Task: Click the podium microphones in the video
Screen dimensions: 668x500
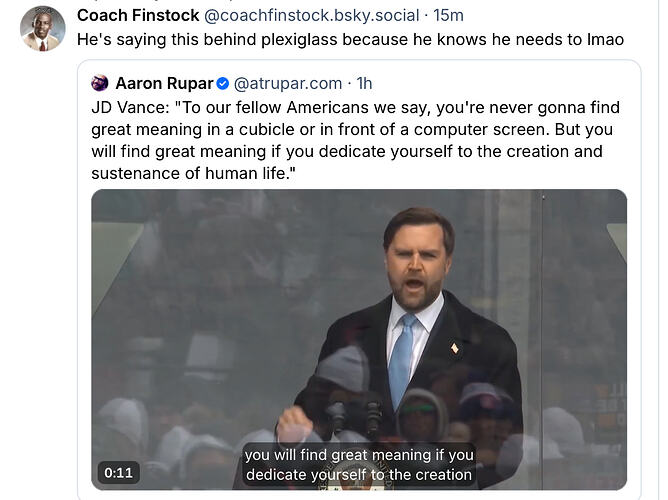Action: click(353, 412)
